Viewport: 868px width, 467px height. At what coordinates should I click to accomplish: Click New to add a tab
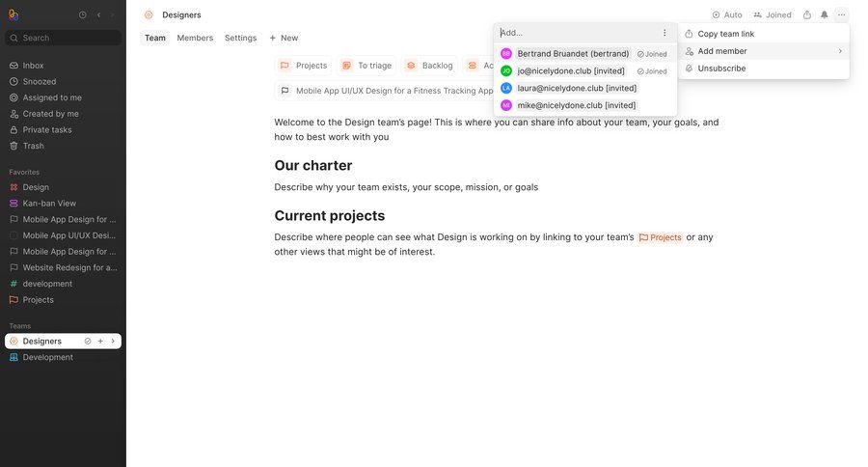click(x=284, y=38)
